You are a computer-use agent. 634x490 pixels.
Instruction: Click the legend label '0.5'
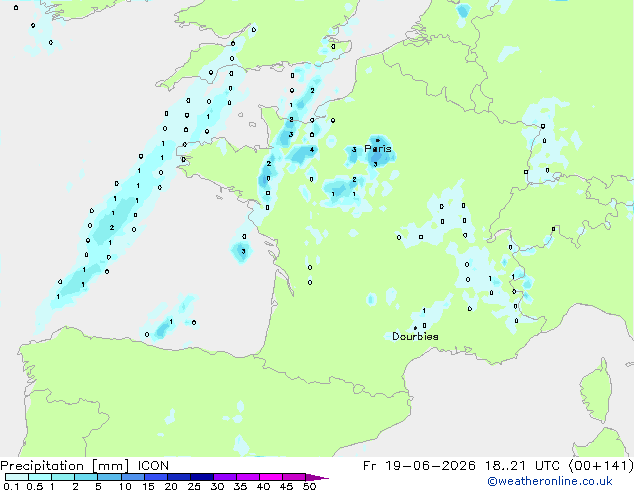(x=34, y=486)
